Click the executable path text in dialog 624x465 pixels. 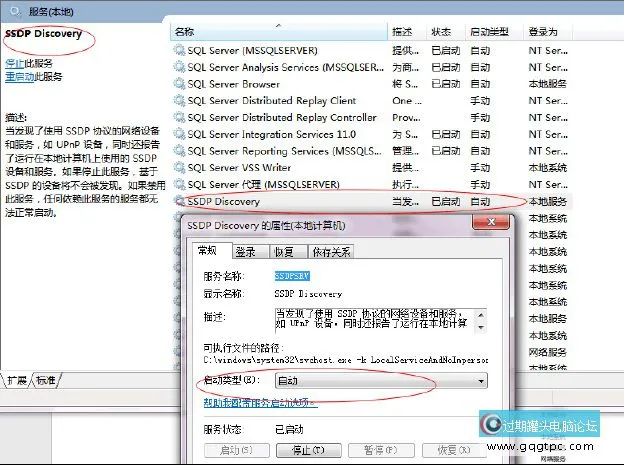(345, 360)
